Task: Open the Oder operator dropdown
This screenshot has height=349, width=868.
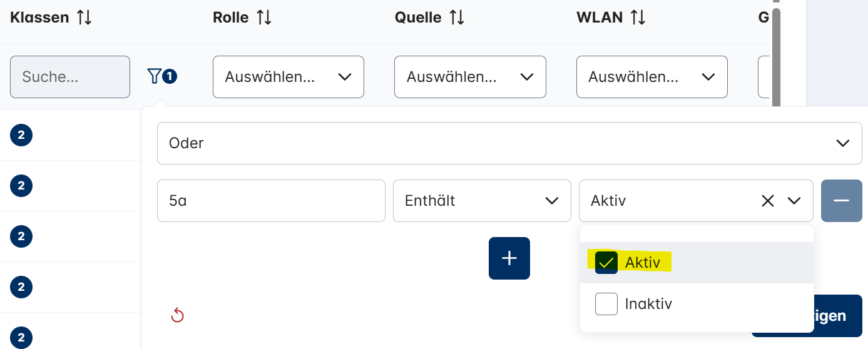Action: (x=509, y=143)
